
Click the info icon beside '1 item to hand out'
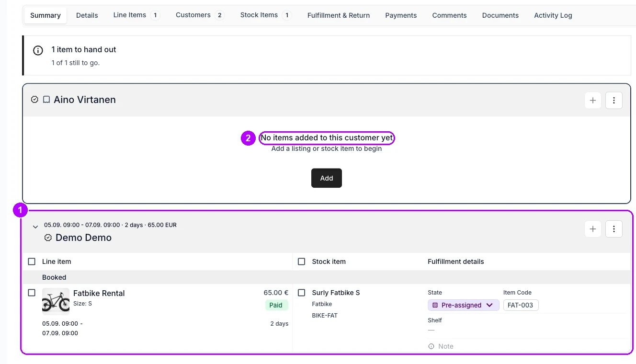click(x=38, y=50)
